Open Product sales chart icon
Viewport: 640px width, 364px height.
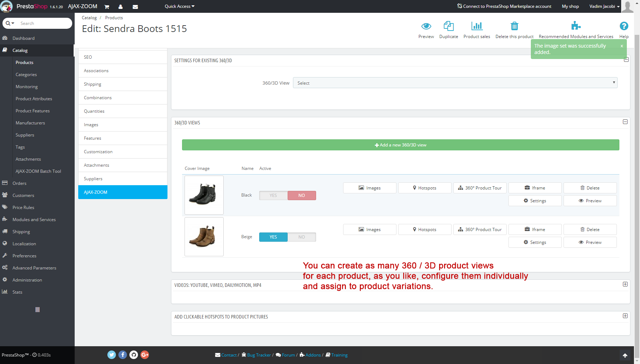(477, 26)
